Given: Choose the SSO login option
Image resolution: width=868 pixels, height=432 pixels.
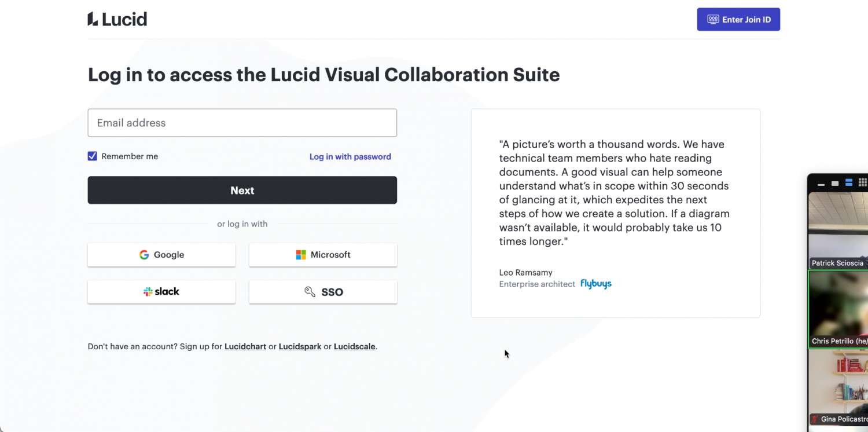Looking at the screenshot, I should click(323, 292).
